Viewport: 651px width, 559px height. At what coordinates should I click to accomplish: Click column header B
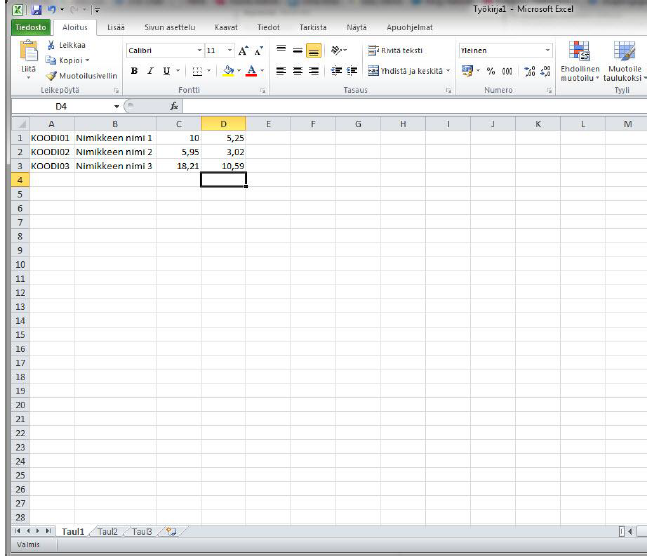[115, 124]
